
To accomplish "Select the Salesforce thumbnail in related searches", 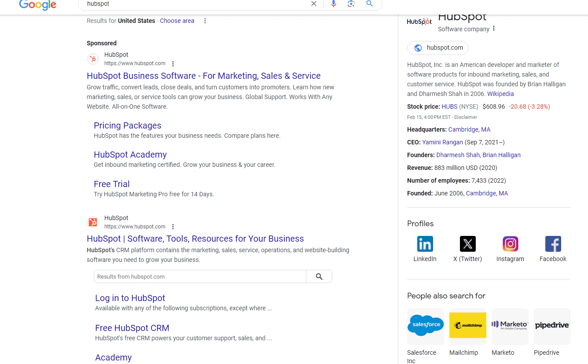I will coord(425,326).
